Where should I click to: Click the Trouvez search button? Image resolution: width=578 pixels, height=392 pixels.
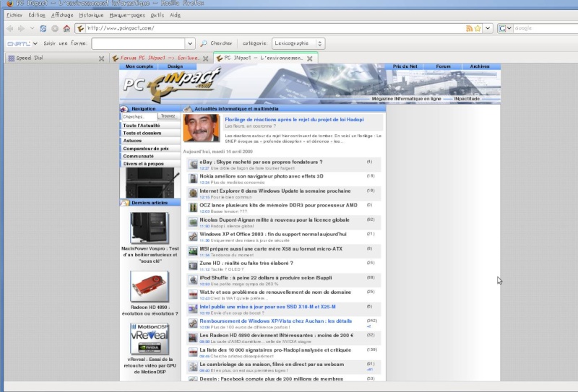tap(168, 116)
